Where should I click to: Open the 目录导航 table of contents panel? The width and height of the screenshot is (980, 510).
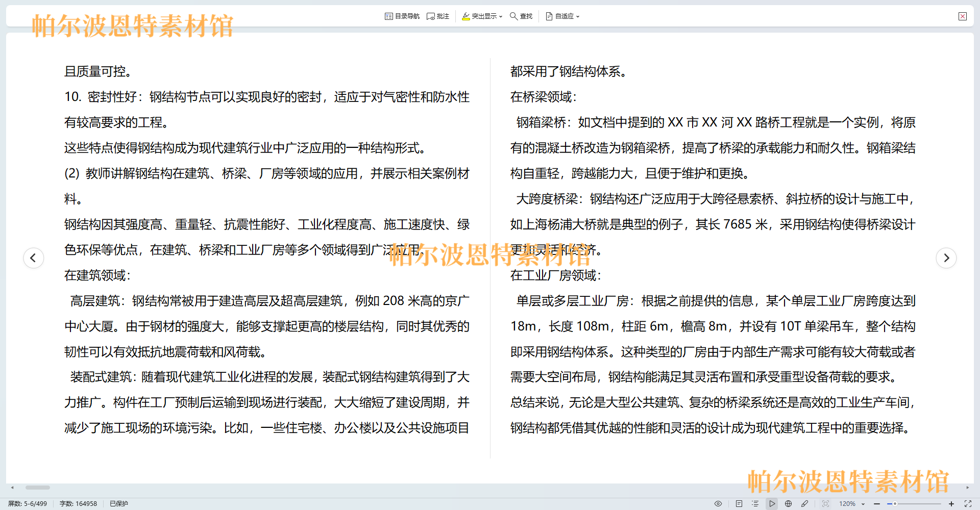pyautogui.click(x=402, y=16)
